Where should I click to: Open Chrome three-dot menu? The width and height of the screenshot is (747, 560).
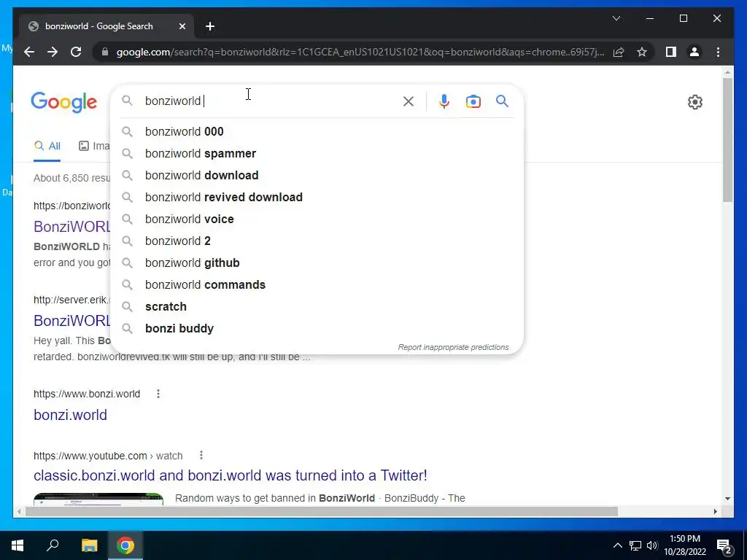pyautogui.click(x=718, y=52)
